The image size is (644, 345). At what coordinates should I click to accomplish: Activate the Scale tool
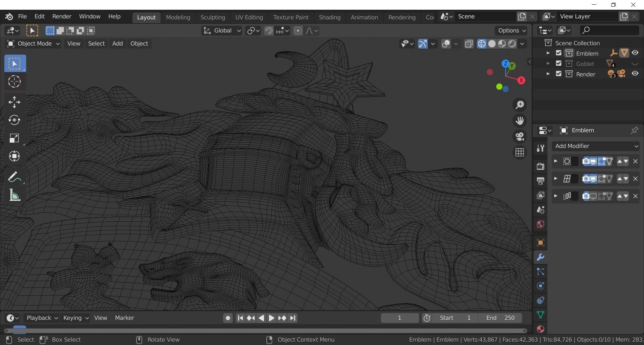coord(14,138)
